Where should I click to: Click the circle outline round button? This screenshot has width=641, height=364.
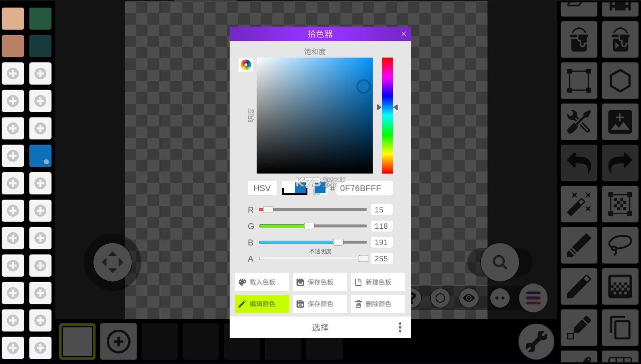click(440, 298)
